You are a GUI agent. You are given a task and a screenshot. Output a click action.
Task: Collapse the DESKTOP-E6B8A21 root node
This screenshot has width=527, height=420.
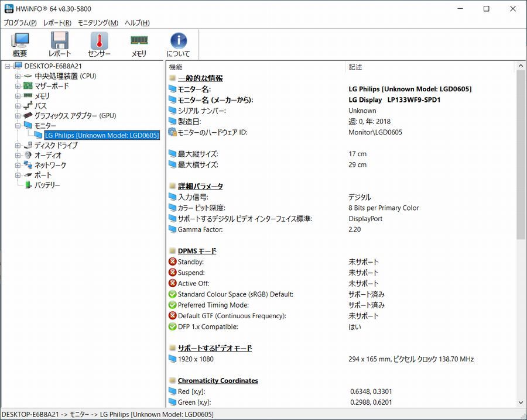coord(8,66)
